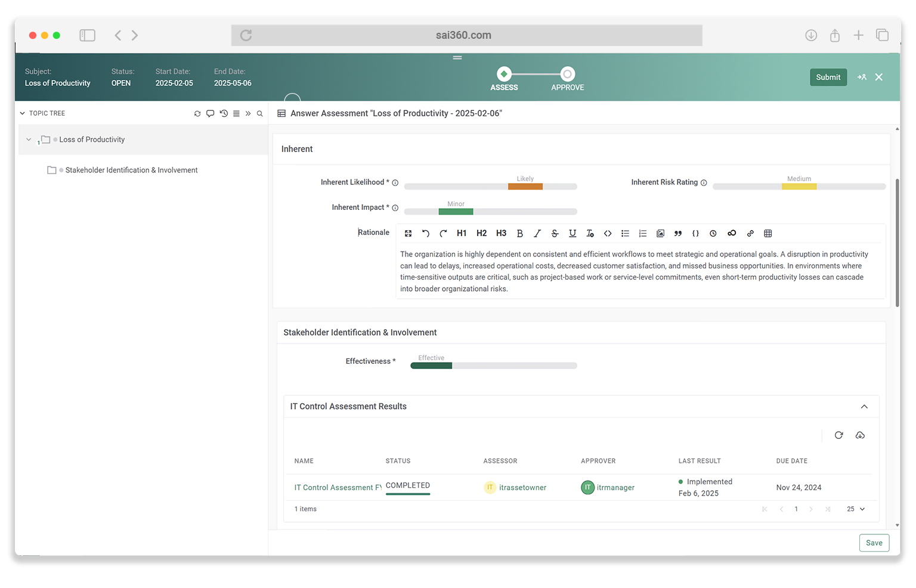Open comments from topic tree toolbar

(x=210, y=113)
